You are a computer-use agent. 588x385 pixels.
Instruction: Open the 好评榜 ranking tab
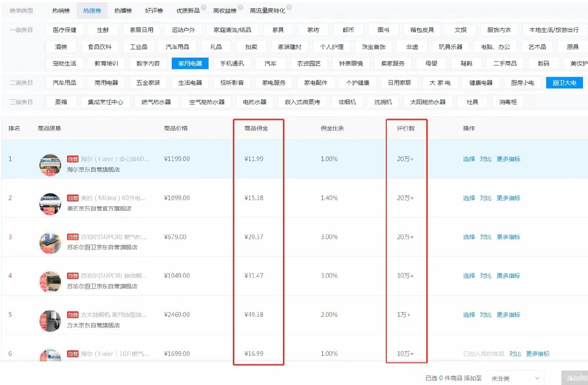pyautogui.click(x=154, y=10)
